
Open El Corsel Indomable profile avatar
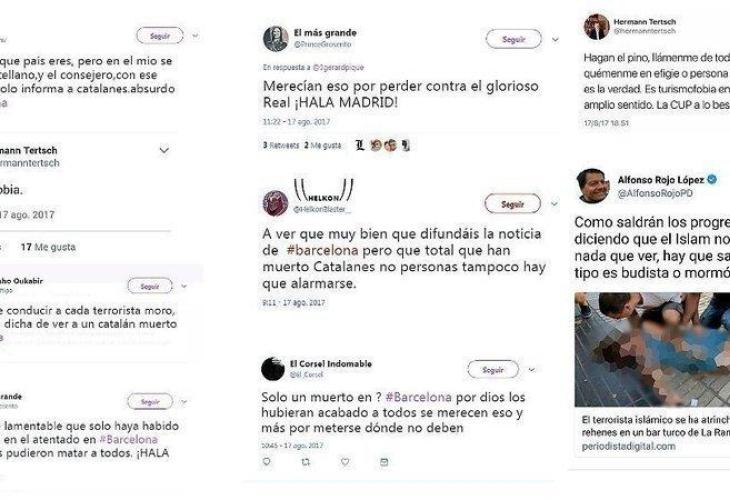click(x=273, y=369)
